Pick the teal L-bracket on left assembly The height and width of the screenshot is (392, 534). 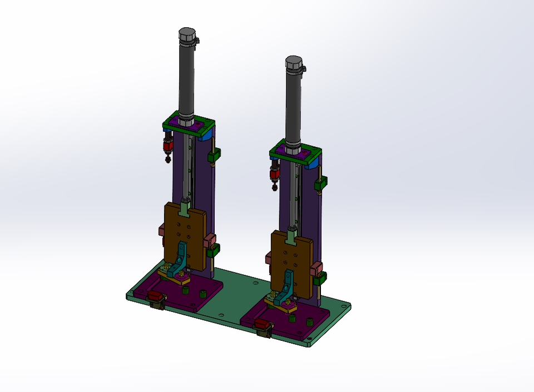(x=182, y=260)
